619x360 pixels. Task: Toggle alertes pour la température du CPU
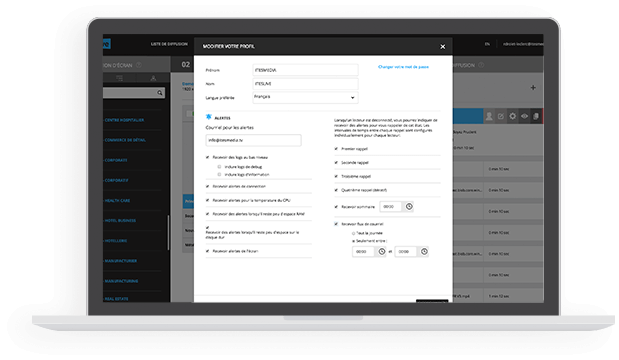pyautogui.click(x=207, y=200)
